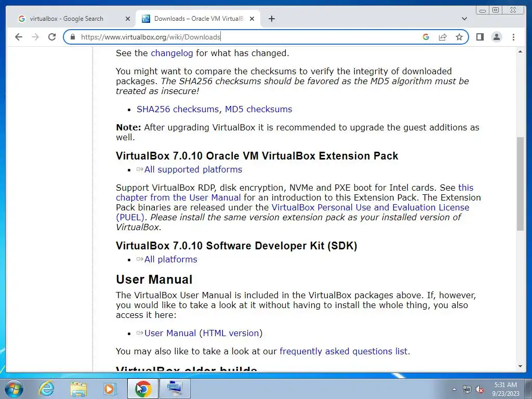Go back to the previous page
The image size is (532, 399).
(x=19, y=37)
